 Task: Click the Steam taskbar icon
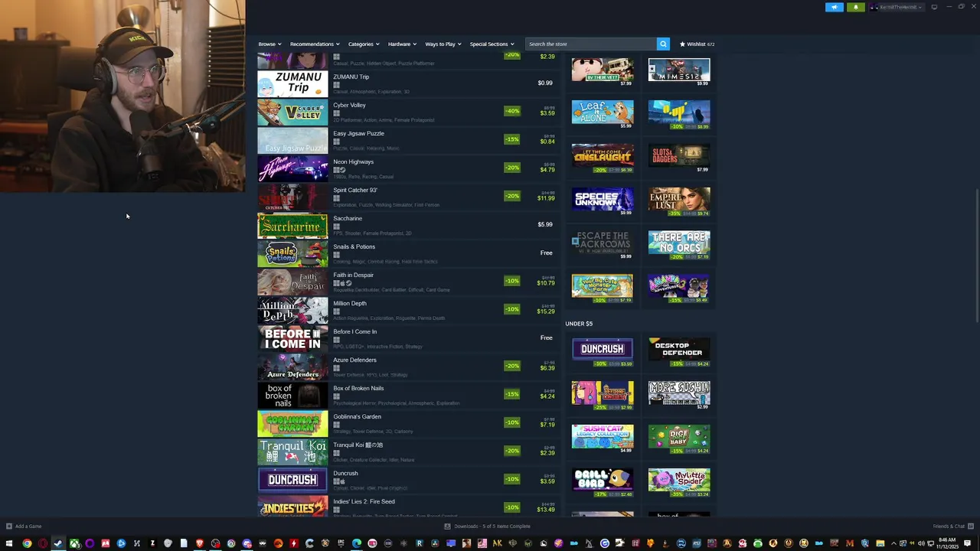(x=58, y=543)
